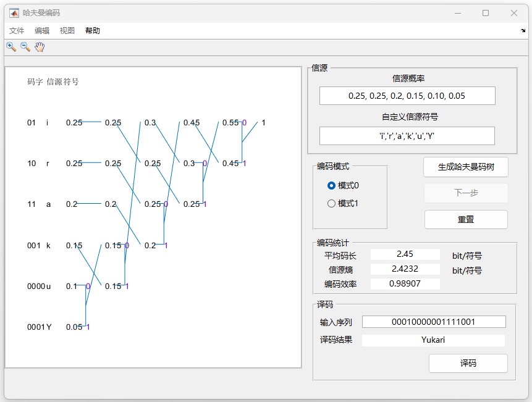Select the Zoom Out tool
This screenshot has height=402, width=532.
25,47
